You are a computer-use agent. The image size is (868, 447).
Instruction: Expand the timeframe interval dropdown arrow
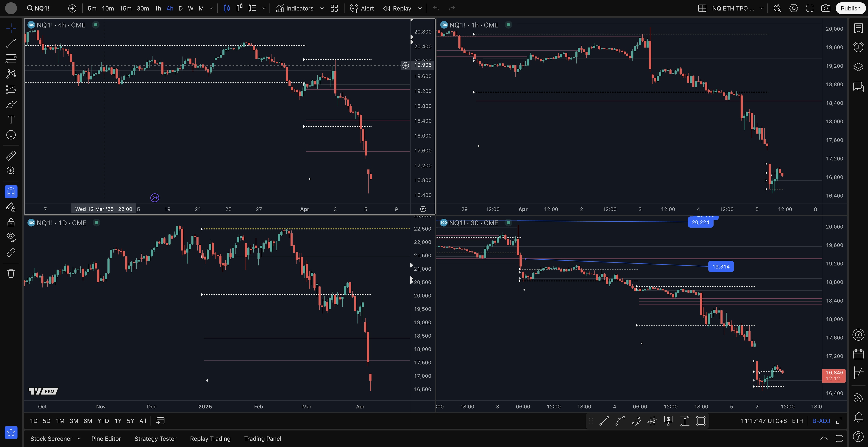click(x=211, y=8)
